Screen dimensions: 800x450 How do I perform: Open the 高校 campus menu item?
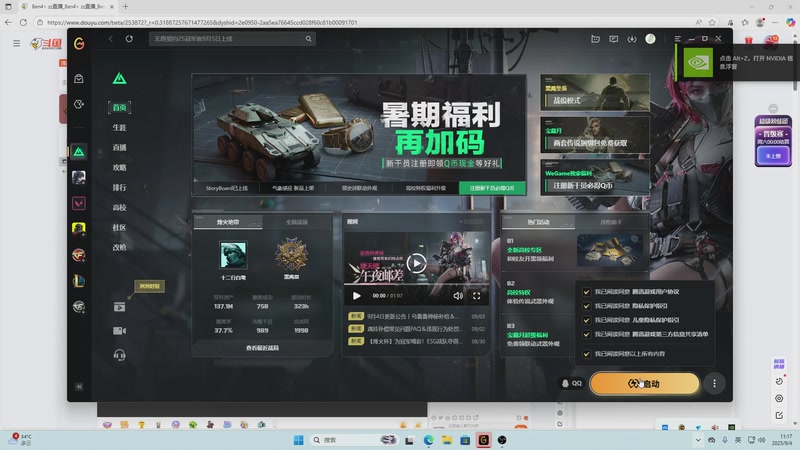pyautogui.click(x=119, y=207)
